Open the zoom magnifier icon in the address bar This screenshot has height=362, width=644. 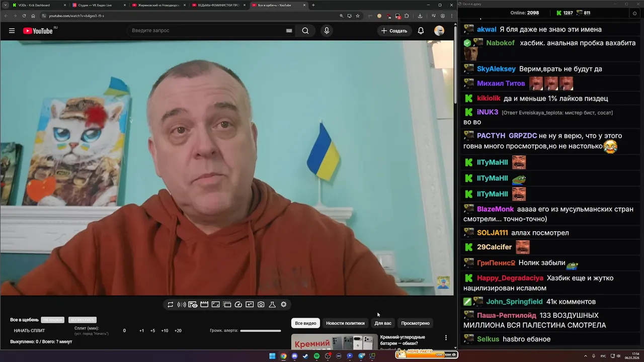point(342,16)
